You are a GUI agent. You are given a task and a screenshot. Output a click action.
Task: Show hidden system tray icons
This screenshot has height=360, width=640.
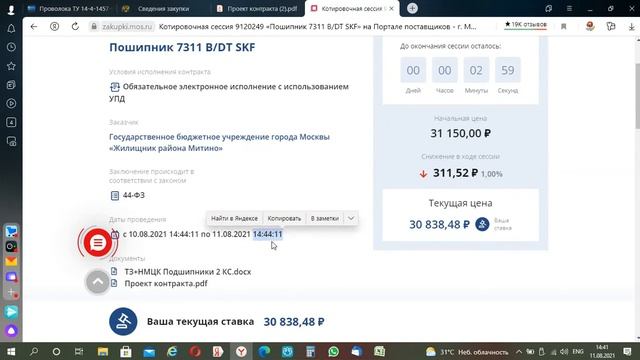(519, 351)
